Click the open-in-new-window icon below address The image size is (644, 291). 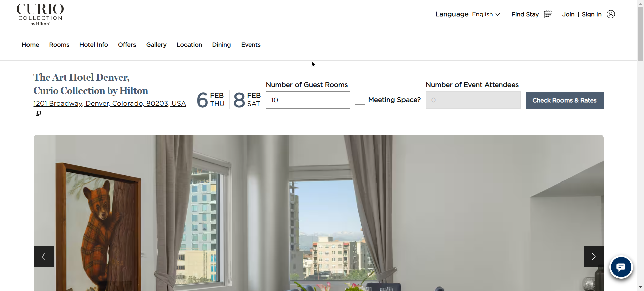point(38,113)
